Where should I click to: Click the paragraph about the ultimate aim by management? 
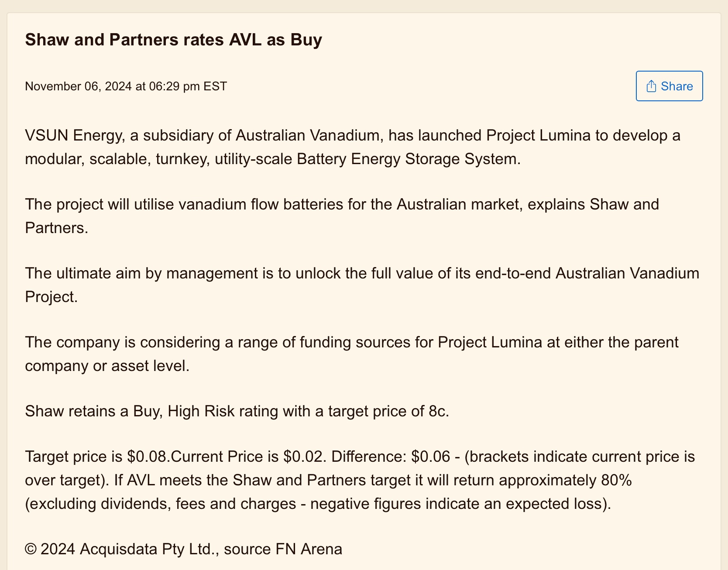click(362, 285)
